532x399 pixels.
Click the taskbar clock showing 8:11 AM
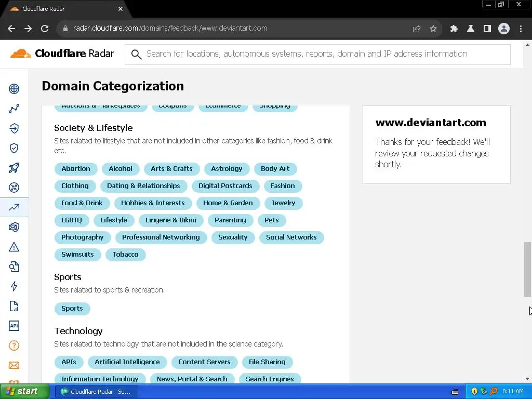tap(513, 392)
